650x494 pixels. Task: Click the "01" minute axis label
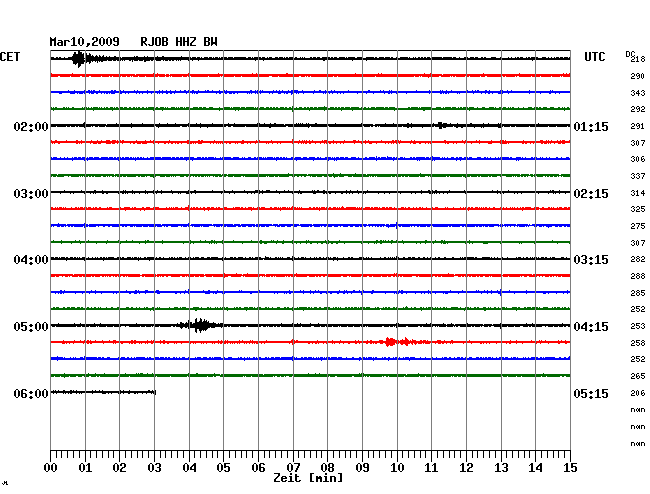point(85,468)
